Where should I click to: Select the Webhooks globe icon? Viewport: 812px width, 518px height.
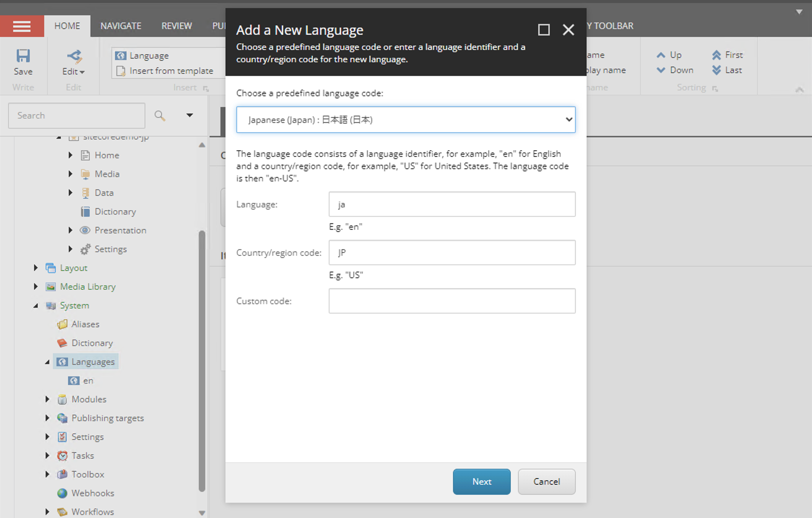[x=62, y=493]
